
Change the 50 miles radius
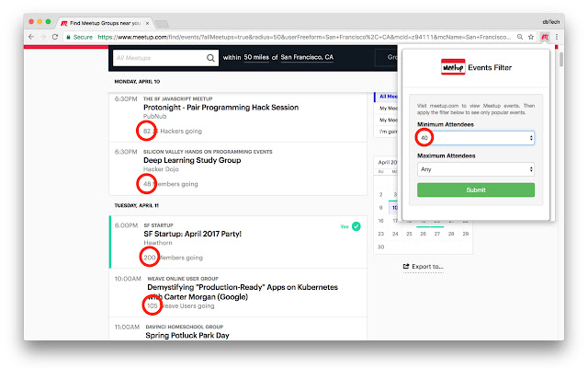tap(256, 57)
